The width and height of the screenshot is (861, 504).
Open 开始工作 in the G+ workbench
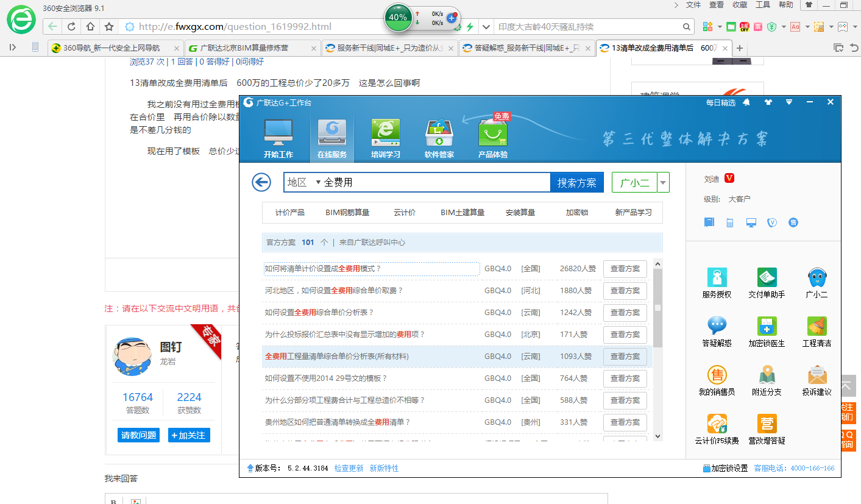point(278,138)
